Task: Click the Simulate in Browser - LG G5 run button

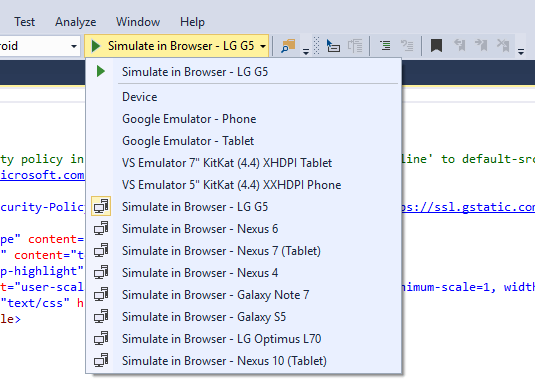Action: [x=173, y=45]
